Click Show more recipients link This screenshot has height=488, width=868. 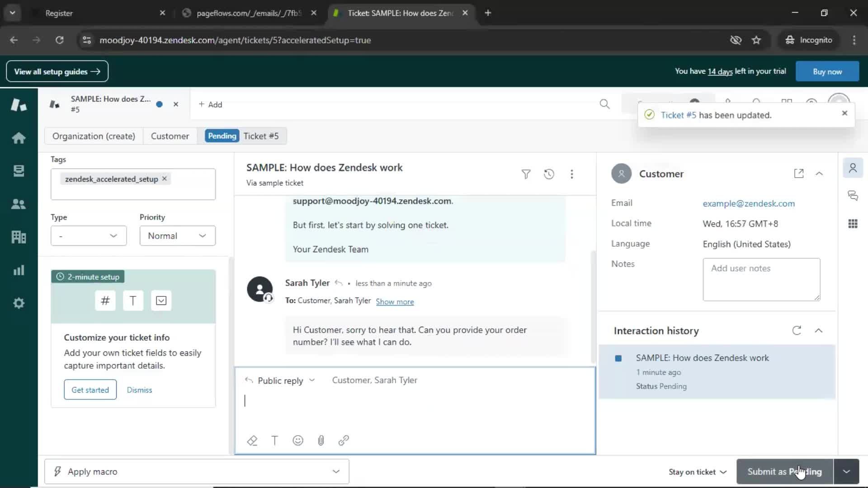395,301
